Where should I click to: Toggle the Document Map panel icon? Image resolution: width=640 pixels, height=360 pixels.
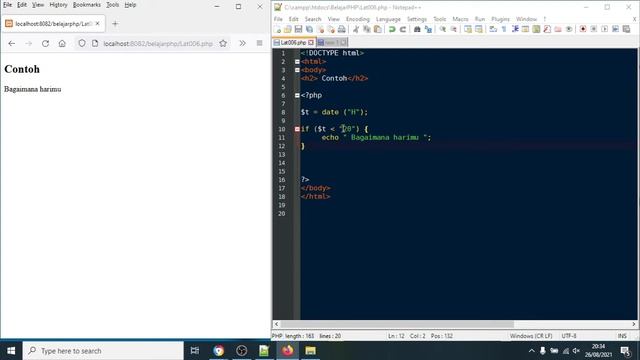(x=536, y=29)
